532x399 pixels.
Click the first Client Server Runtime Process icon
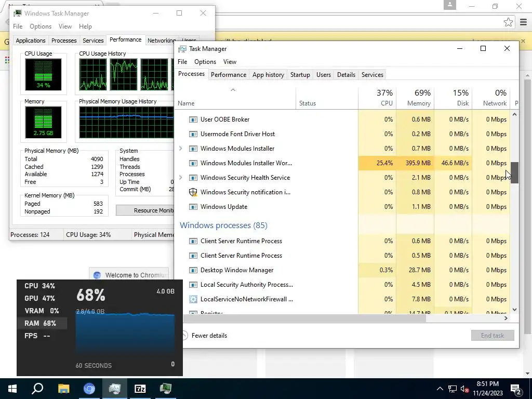click(193, 241)
